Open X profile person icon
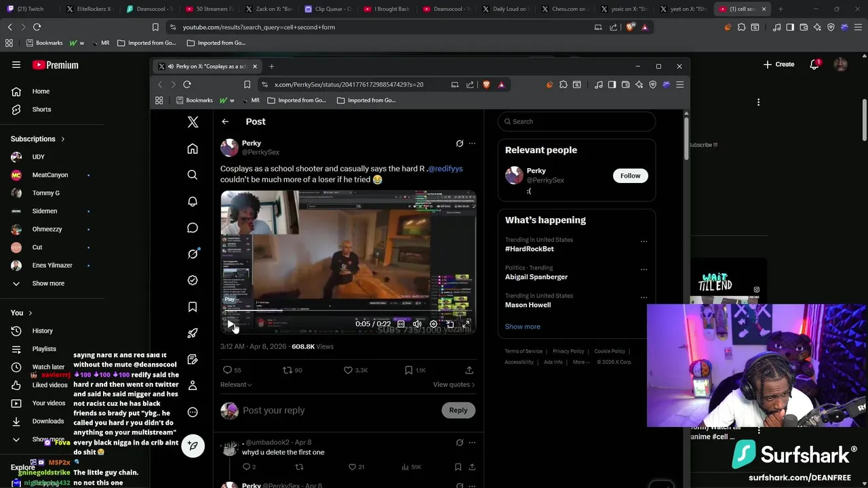 click(x=193, y=386)
